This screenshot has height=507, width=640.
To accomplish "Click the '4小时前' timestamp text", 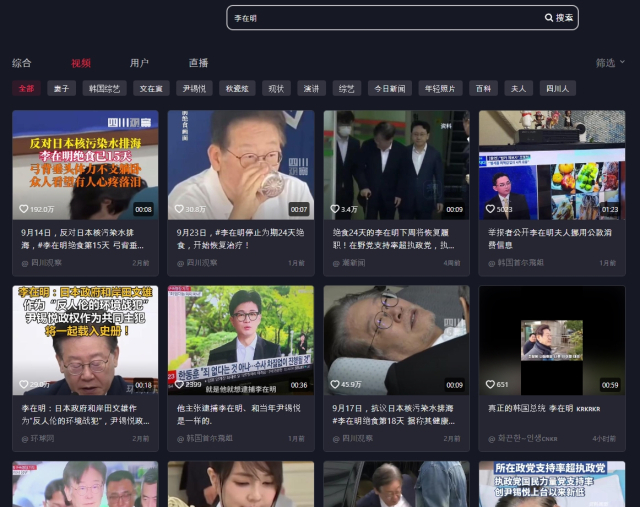I will click(604, 438).
